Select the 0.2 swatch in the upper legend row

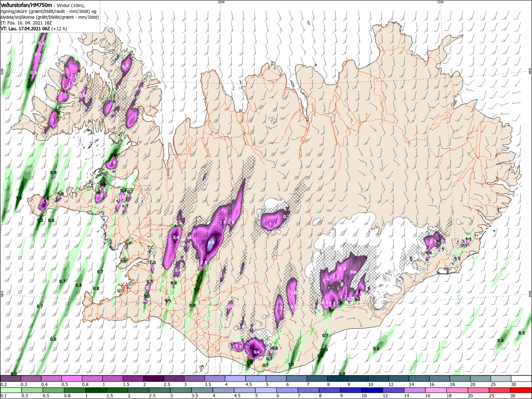coord(10,379)
